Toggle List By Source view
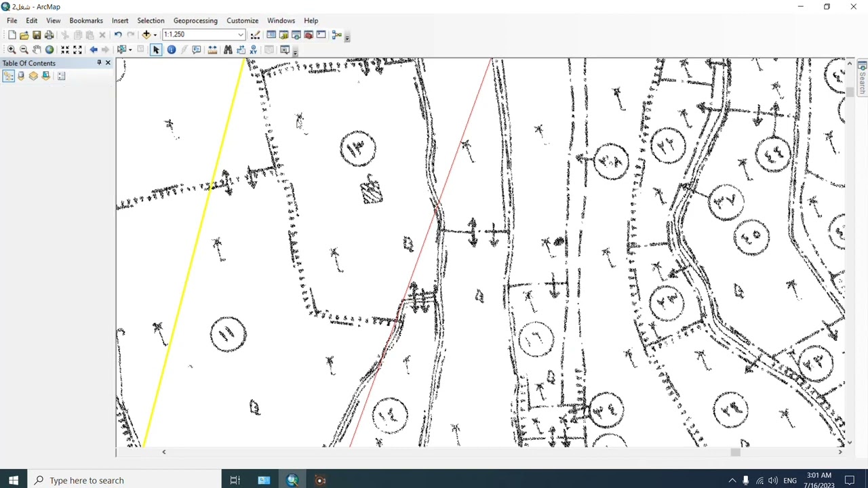 (20, 76)
